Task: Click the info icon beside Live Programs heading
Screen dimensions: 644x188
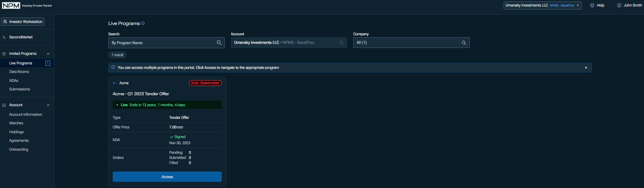Action: pos(143,23)
